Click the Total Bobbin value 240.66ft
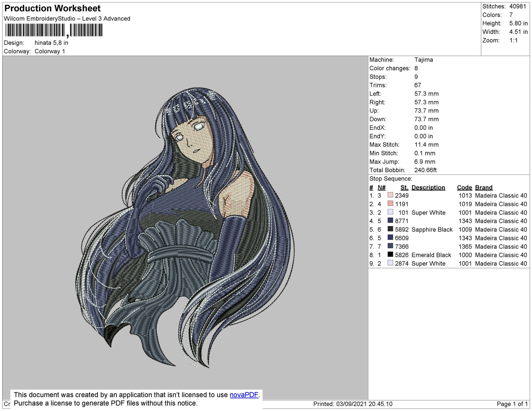532x411 pixels. coord(425,170)
